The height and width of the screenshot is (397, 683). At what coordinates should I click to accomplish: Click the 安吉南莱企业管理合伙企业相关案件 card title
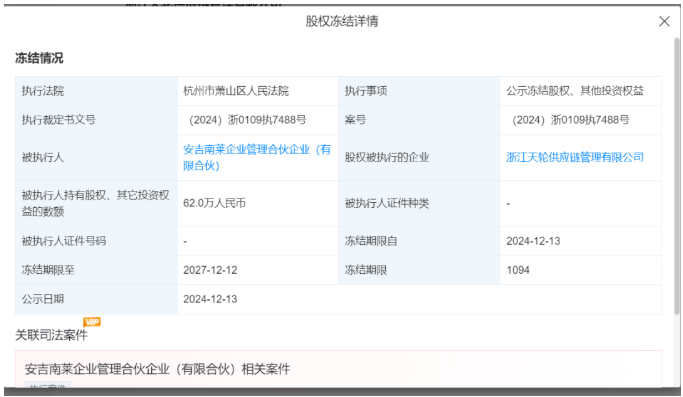tap(157, 369)
